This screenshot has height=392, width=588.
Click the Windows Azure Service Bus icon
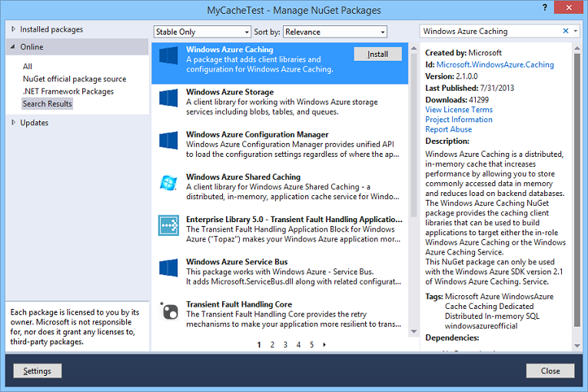168,267
